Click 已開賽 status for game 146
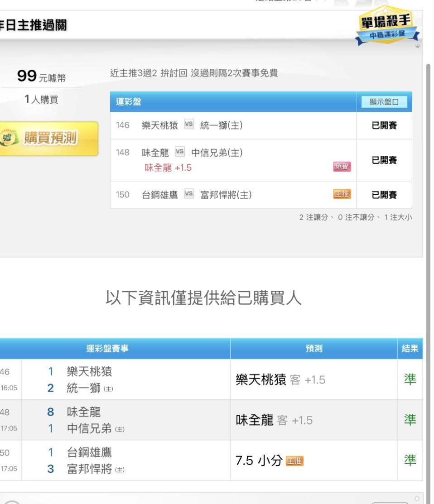This screenshot has height=504, width=434. [384, 125]
